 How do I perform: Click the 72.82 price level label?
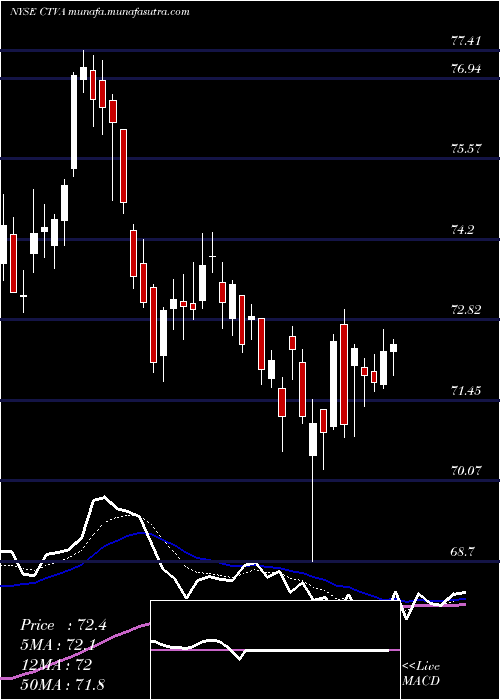[x=466, y=310]
